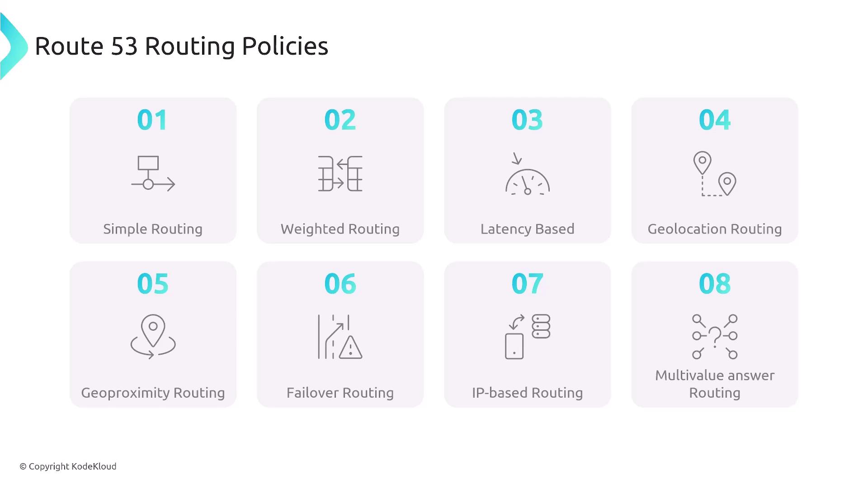Click the Copyright KodeKloud footer text
Screen dimensions: 868x488
click(x=68, y=466)
